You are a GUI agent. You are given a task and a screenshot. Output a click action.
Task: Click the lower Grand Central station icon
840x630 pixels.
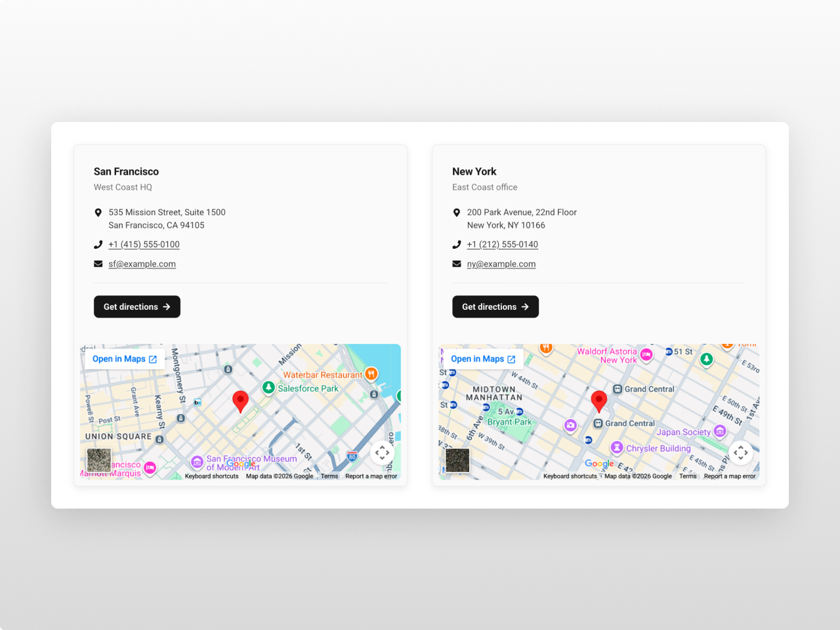pos(598,423)
